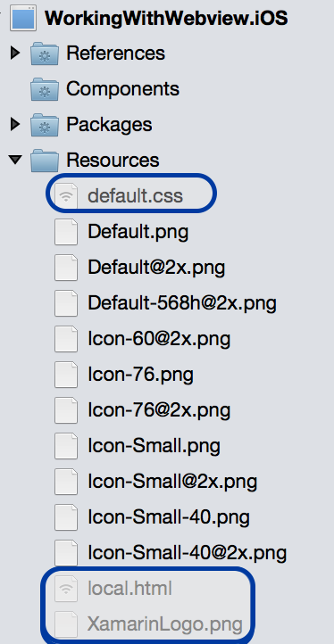Select the WorkingWithWebview.iOS project name
Viewport: 334px width, 644px height.
click(x=166, y=19)
